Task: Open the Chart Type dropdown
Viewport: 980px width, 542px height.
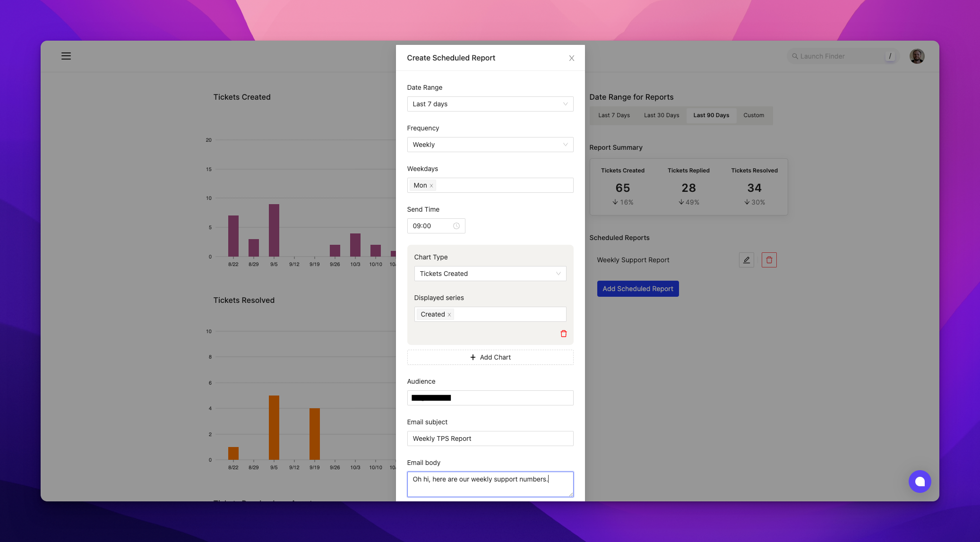Action: pyautogui.click(x=490, y=274)
